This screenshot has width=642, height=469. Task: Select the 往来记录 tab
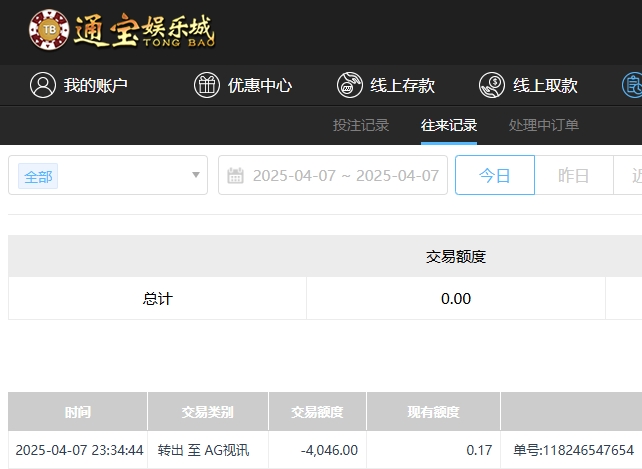pyautogui.click(x=449, y=125)
